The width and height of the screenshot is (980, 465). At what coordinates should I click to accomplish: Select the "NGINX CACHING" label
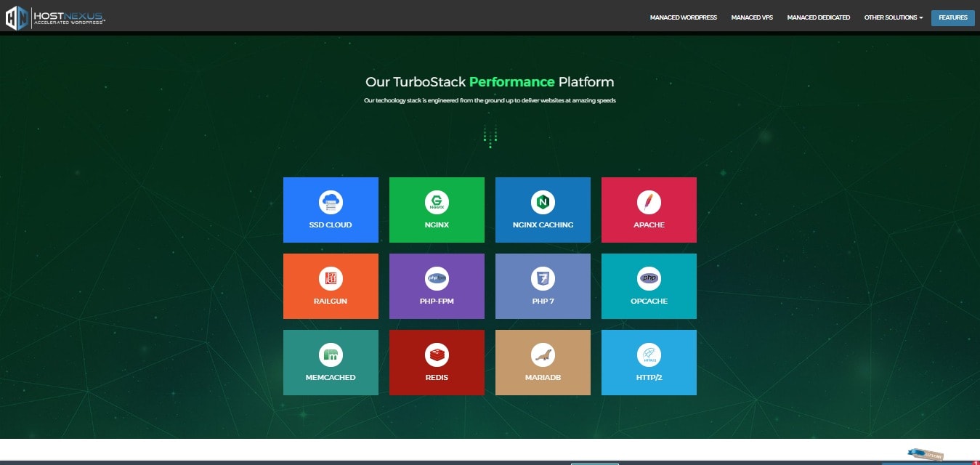(543, 225)
